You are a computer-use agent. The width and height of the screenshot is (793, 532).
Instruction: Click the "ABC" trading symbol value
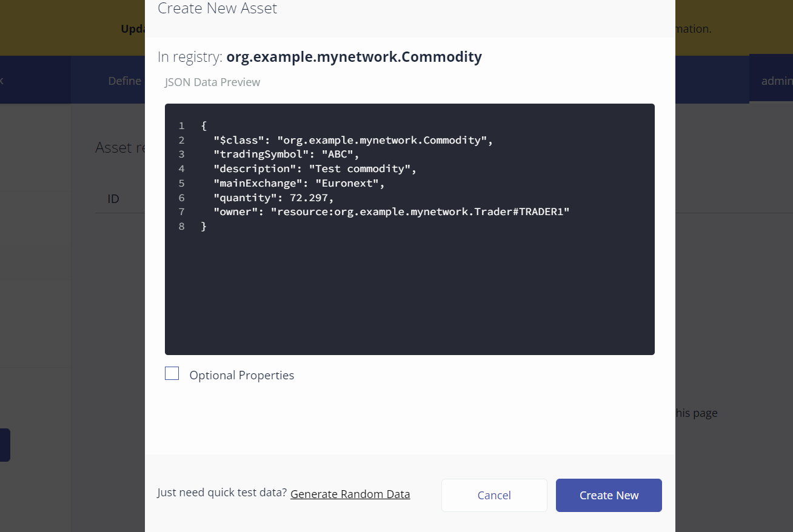(x=337, y=154)
